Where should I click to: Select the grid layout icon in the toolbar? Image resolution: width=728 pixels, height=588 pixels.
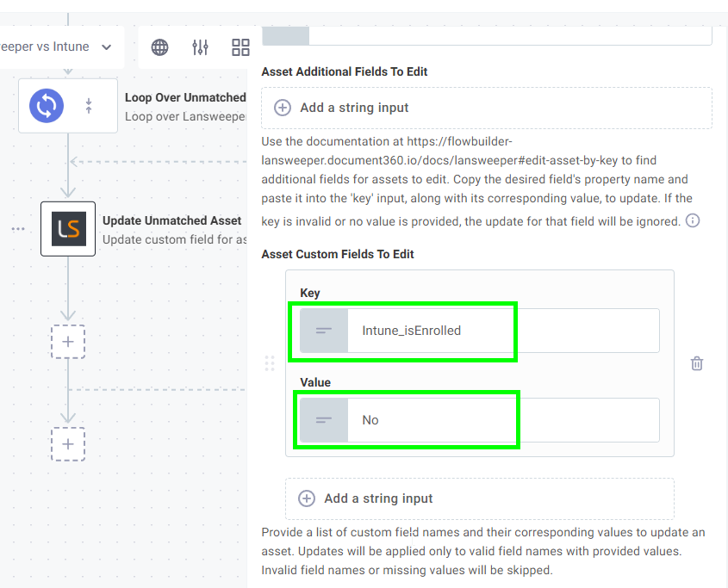[x=240, y=47]
